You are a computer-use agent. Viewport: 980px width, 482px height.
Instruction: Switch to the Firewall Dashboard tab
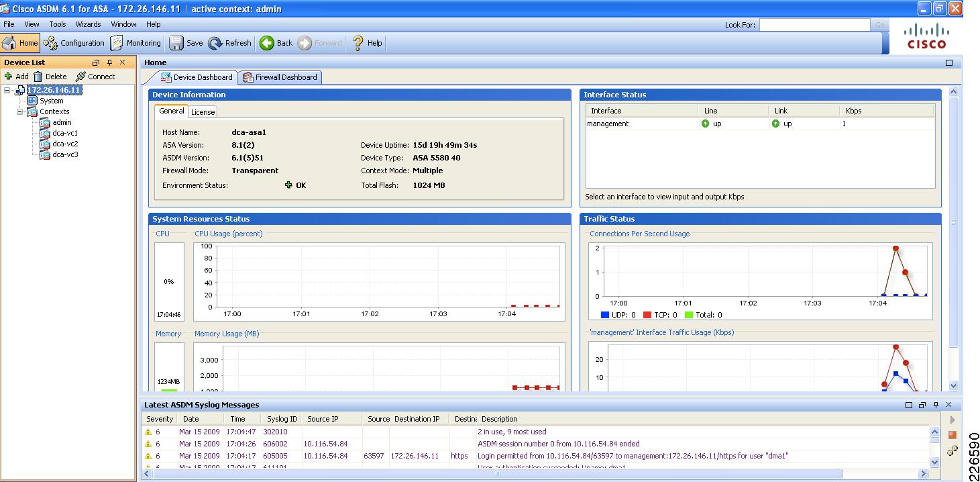click(280, 77)
